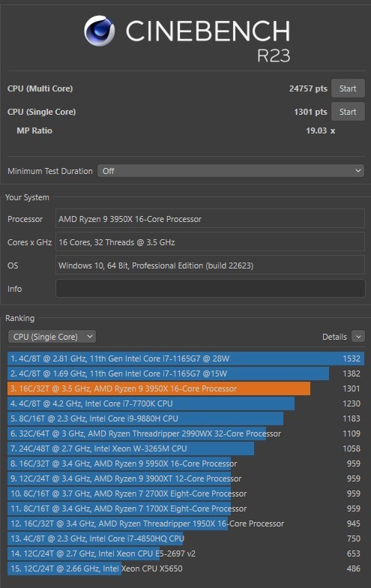Screen dimensions: 371x588
Task: Click the MP Ratio value 19.03 x
Action: tap(321, 130)
